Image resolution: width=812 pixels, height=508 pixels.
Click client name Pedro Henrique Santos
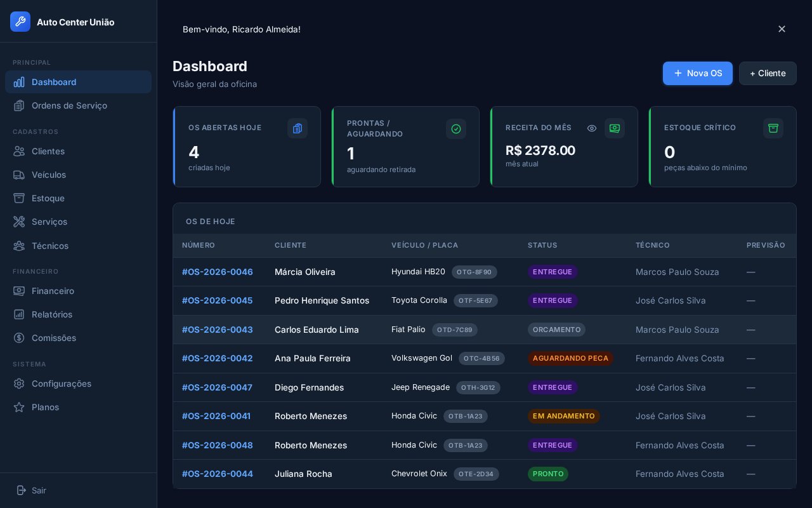[322, 300]
